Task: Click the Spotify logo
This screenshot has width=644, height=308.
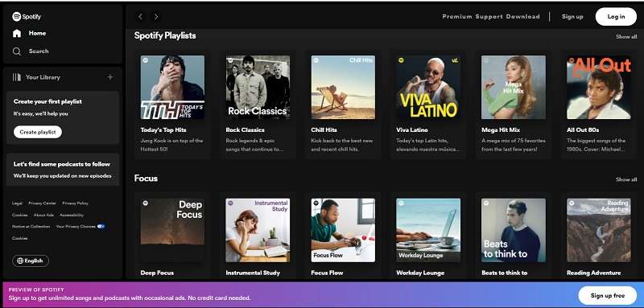Action: [x=27, y=17]
